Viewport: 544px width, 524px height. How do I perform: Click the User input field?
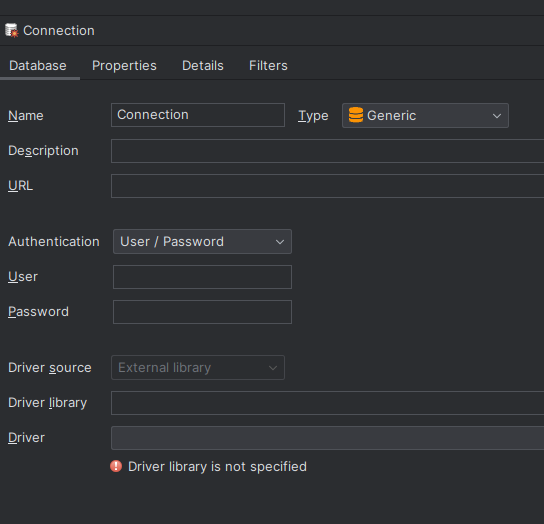[x=202, y=277]
